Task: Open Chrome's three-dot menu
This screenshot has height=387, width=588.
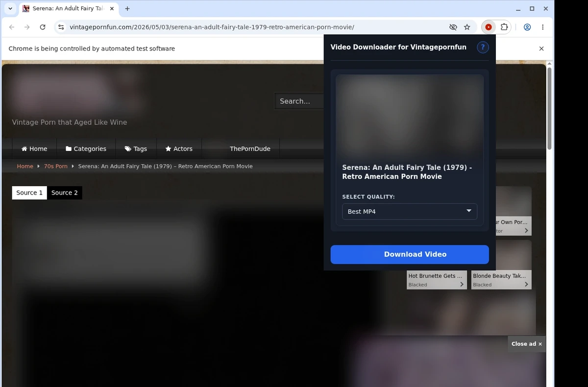Action: [542, 27]
